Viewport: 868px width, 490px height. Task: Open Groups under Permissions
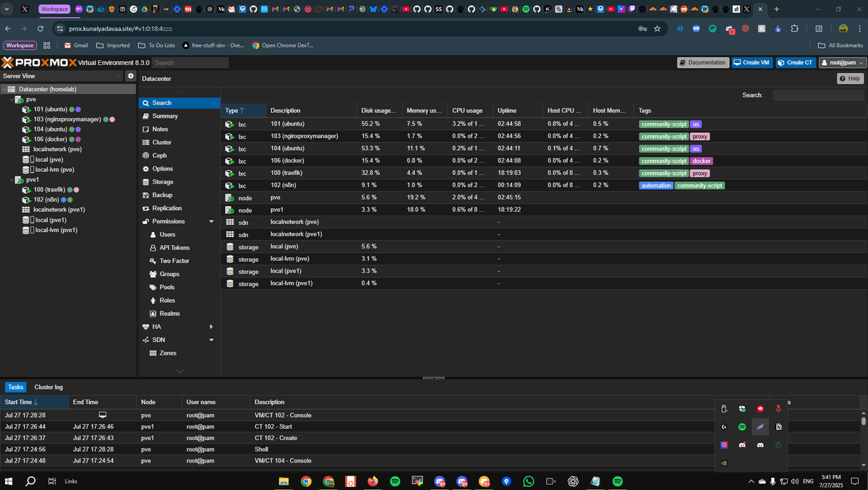pyautogui.click(x=179, y=274)
